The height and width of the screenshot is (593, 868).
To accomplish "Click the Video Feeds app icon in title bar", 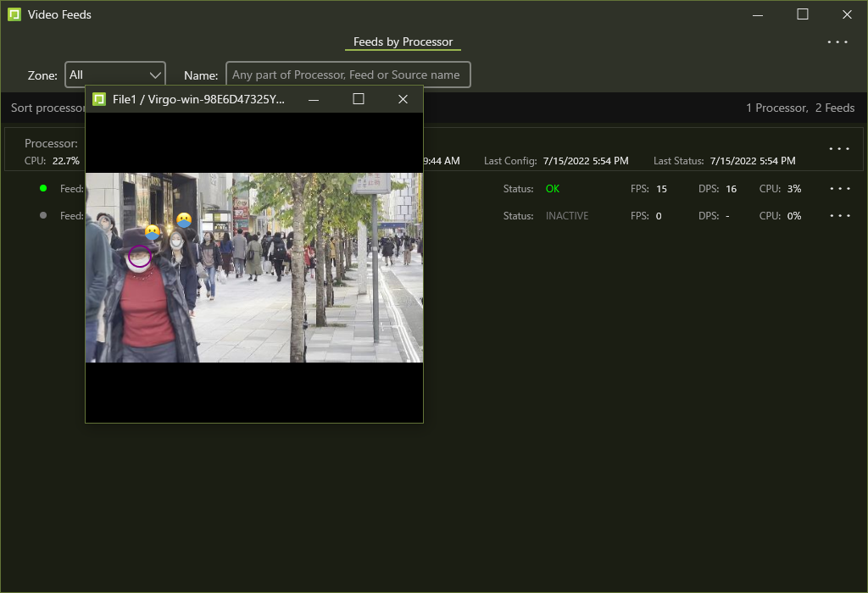I will coord(14,14).
